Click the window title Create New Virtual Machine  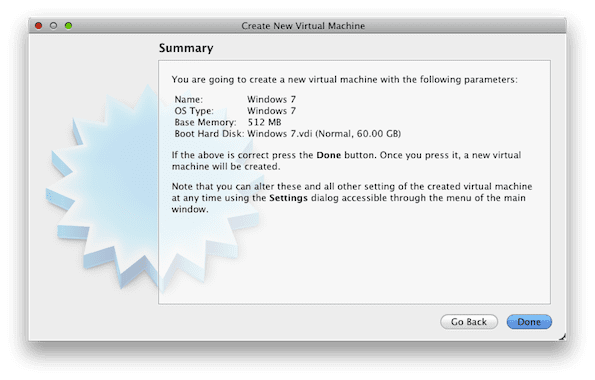[303, 26]
